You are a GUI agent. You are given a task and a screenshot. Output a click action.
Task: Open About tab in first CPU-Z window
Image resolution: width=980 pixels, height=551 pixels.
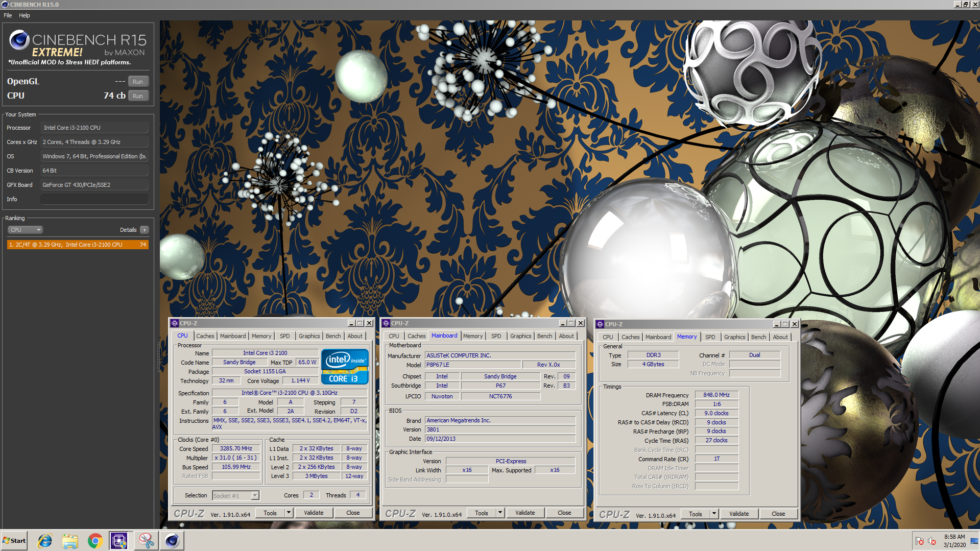tap(355, 336)
